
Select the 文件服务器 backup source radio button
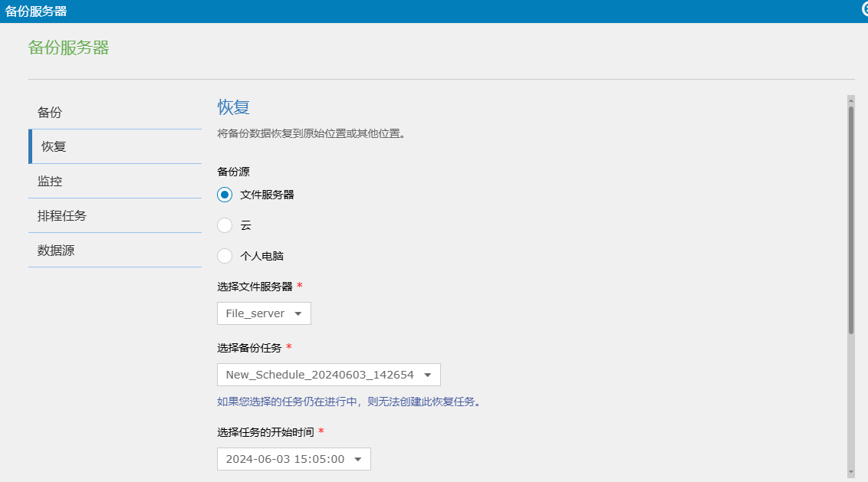pos(224,194)
